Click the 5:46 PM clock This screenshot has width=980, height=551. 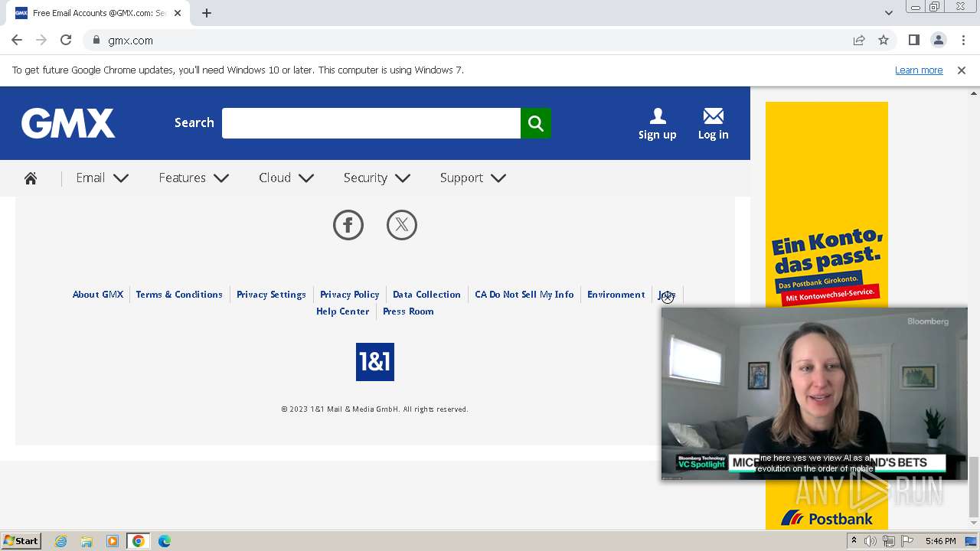click(x=940, y=541)
